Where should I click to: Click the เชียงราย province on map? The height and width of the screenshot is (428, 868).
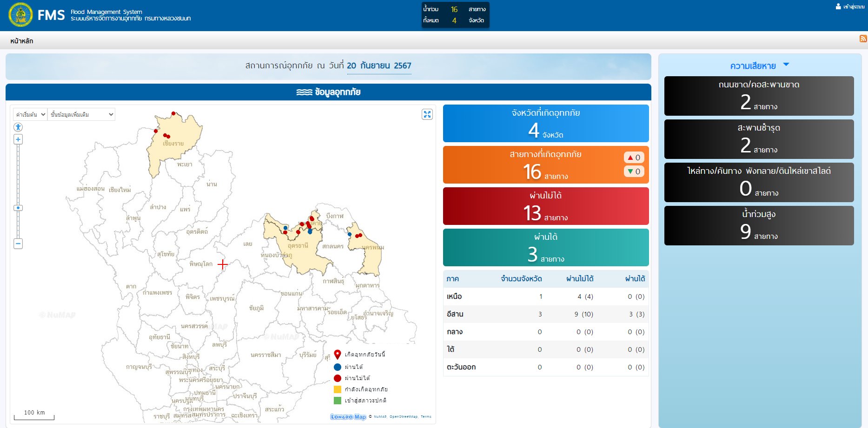point(173,144)
